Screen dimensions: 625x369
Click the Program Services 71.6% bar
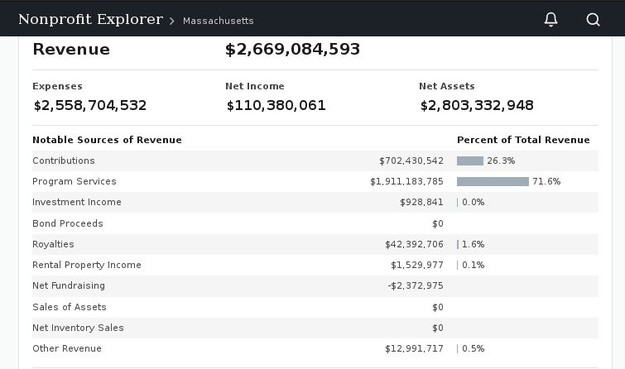[493, 182]
